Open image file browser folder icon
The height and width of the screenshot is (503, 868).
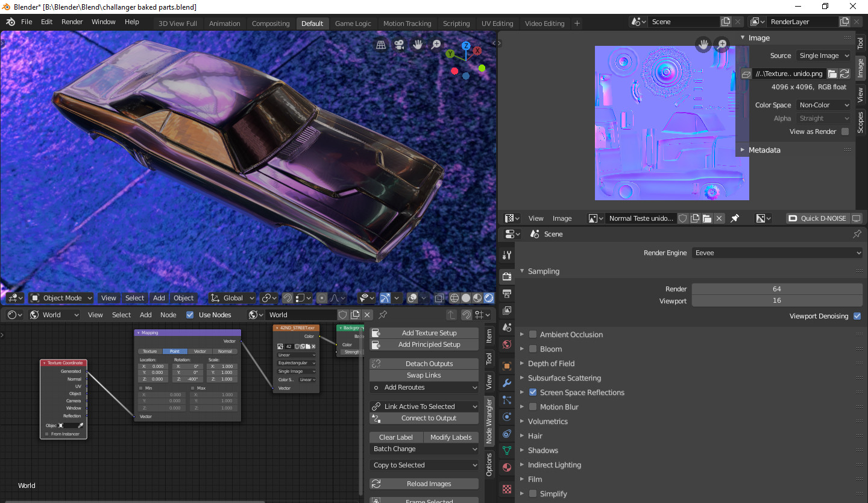pos(832,74)
